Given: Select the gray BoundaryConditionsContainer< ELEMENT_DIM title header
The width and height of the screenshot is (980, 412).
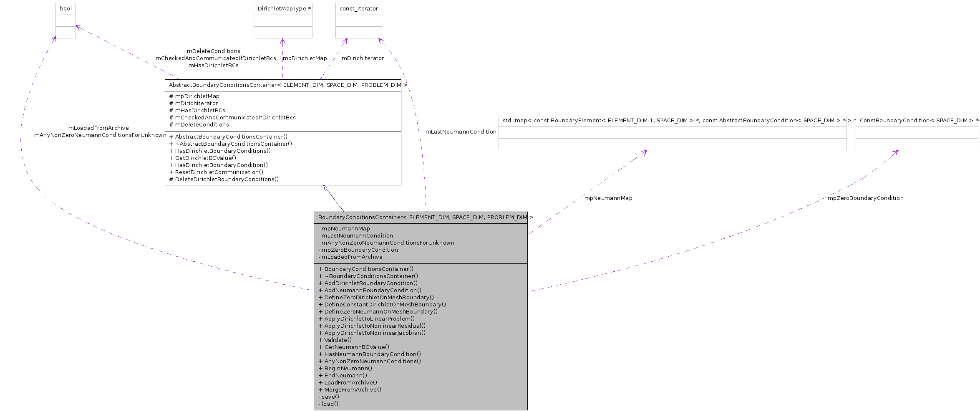Looking at the screenshot, I should 421,217.
